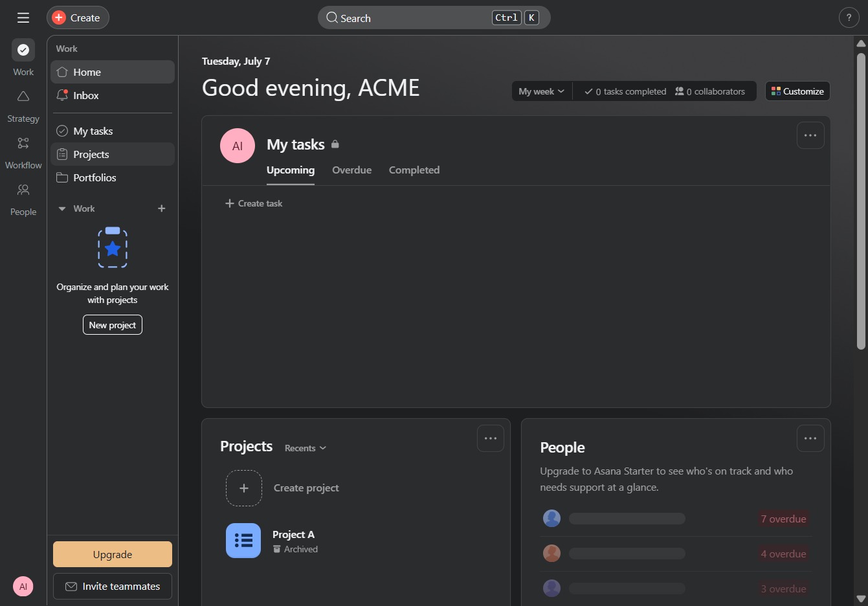Click the Tuesday, July 7 date text
This screenshot has height=606, width=868.
pyautogui.click(x=236, y=61)
